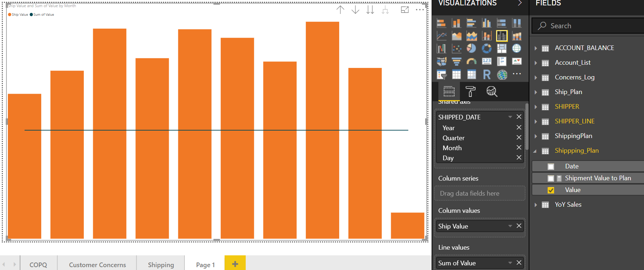Viewport: 644px width, 270px height.
Task: Select the R script visual
Action: click(x=486, y=75)
